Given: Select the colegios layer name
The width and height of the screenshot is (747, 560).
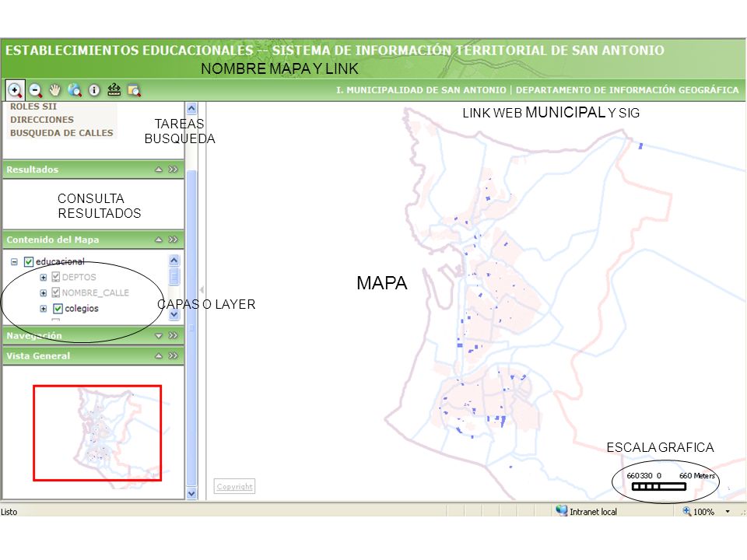Looking at the screenshot, I should tap(82, 309).
